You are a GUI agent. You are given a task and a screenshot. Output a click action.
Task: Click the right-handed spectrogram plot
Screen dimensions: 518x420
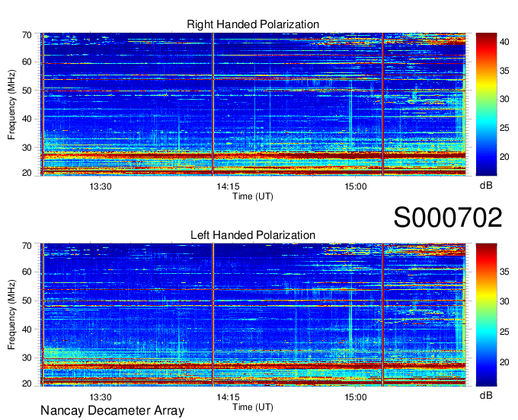(253, 104)
